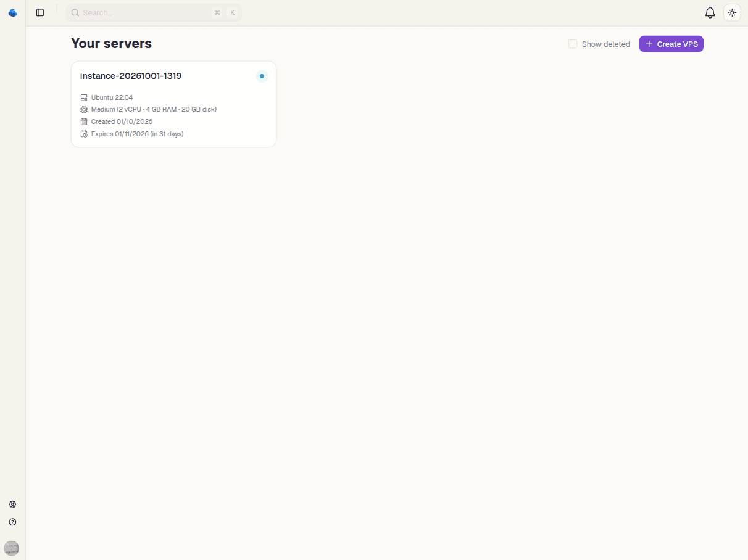The width and height of the screenshot is (748, 560).
Task: Click the Show deleted label
Action: [606, 44]
